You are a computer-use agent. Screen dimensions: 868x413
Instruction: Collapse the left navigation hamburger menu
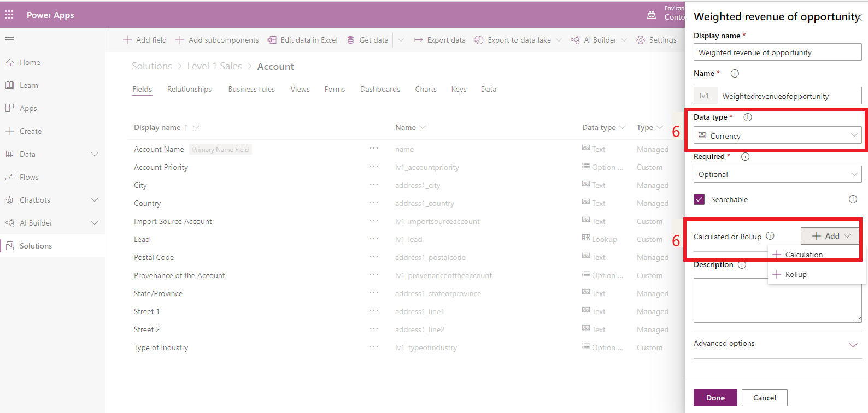click(9, 39)
